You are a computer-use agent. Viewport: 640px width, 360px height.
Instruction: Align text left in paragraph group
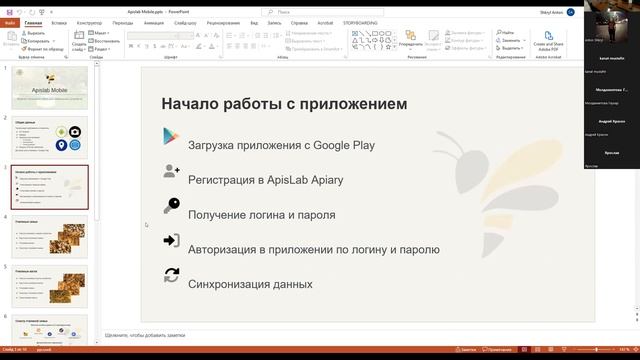pos(229,46)
